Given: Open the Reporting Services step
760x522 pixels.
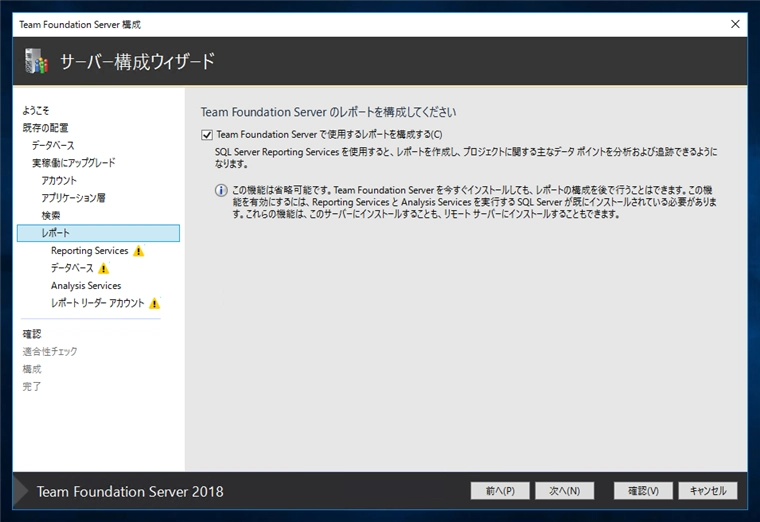Looking at the screenshot, I should [90, 251].
